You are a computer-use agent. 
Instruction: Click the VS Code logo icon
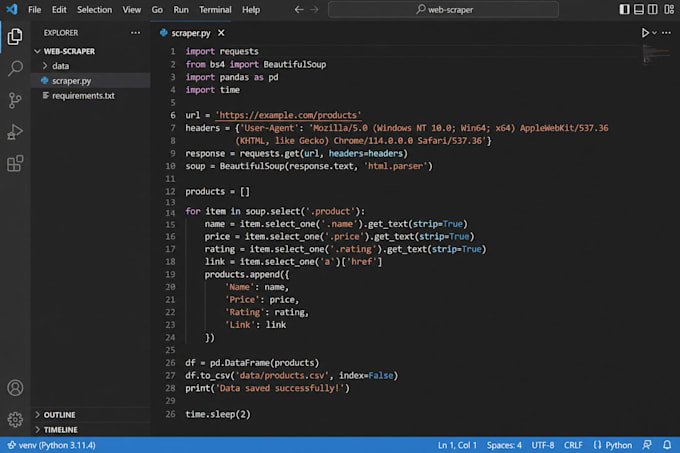point(12,9)
